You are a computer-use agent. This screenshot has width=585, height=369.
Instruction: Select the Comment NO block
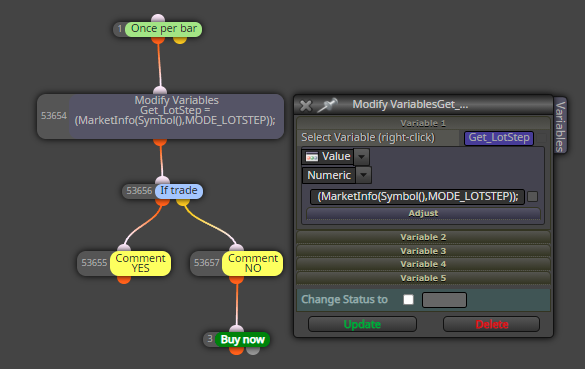click(253, 263)
